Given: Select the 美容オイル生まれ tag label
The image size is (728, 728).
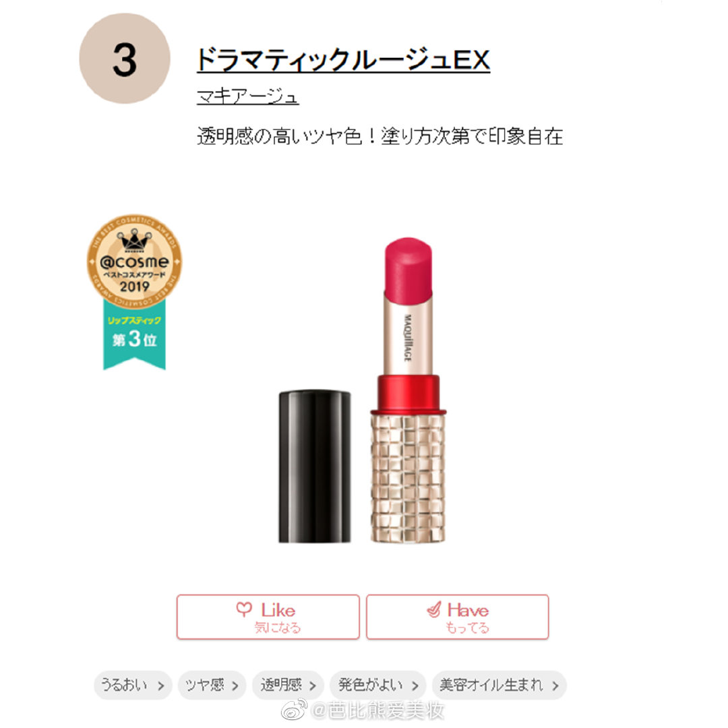Looking at the screenshot, I should pos(491,685).
